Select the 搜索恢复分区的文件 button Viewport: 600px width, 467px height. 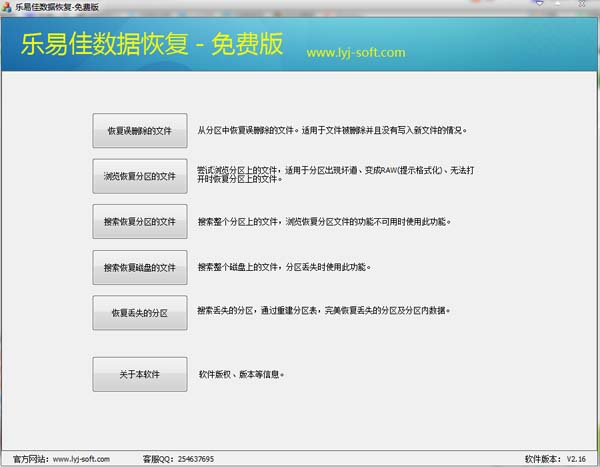tap(139, 221)
